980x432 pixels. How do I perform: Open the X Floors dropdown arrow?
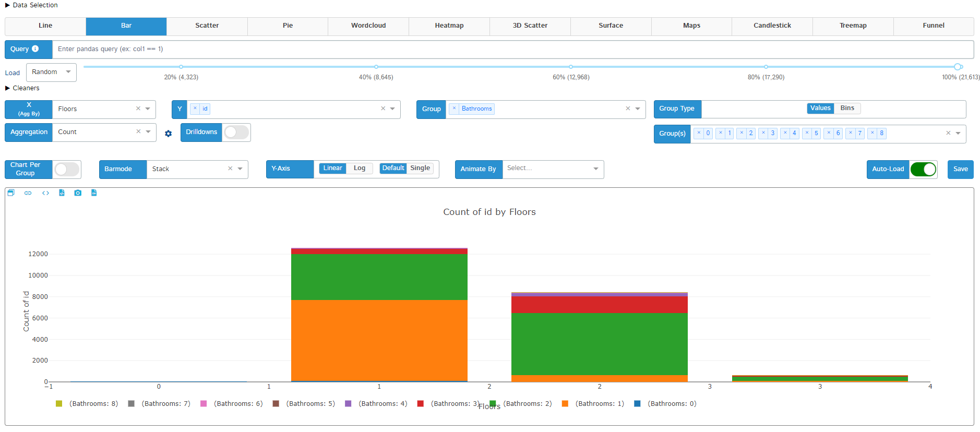coord(148,109)
